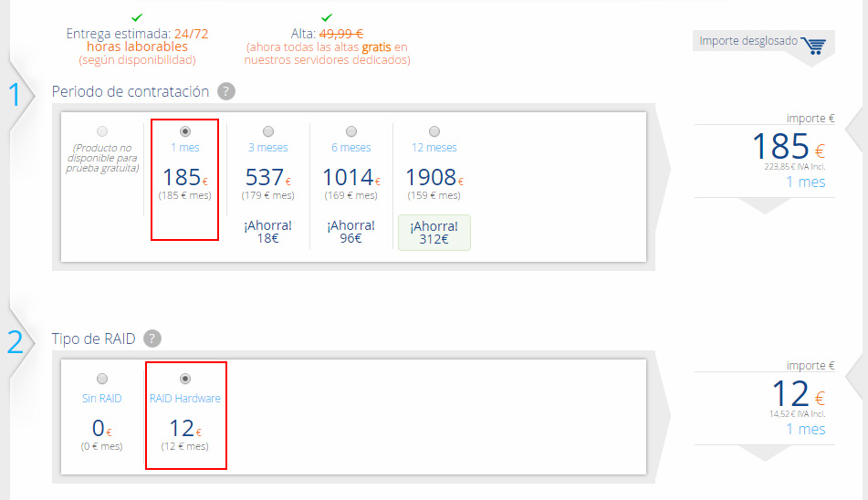Select the 3 meses radio button

pyautogui.click(x=268, y=131)
